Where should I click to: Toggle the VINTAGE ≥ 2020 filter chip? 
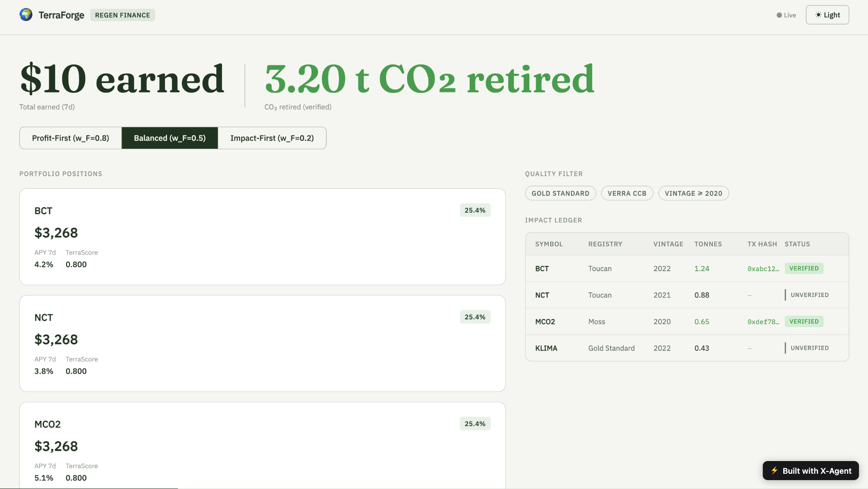pyautogui.click(x=693, y=193)
